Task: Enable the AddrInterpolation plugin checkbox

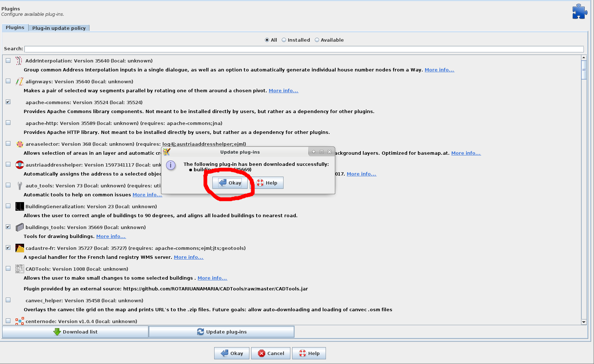Action: pos(8,61)
